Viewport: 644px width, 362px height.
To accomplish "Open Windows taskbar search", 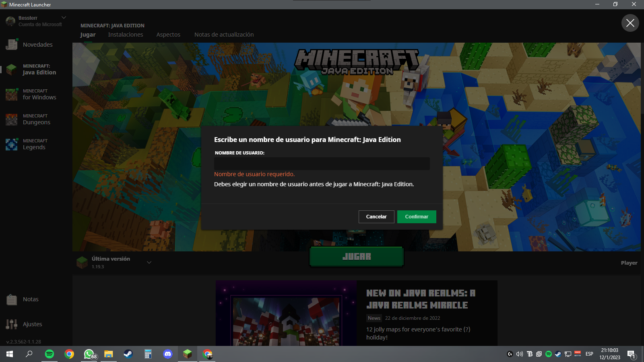I will click(x=29, y=354).
